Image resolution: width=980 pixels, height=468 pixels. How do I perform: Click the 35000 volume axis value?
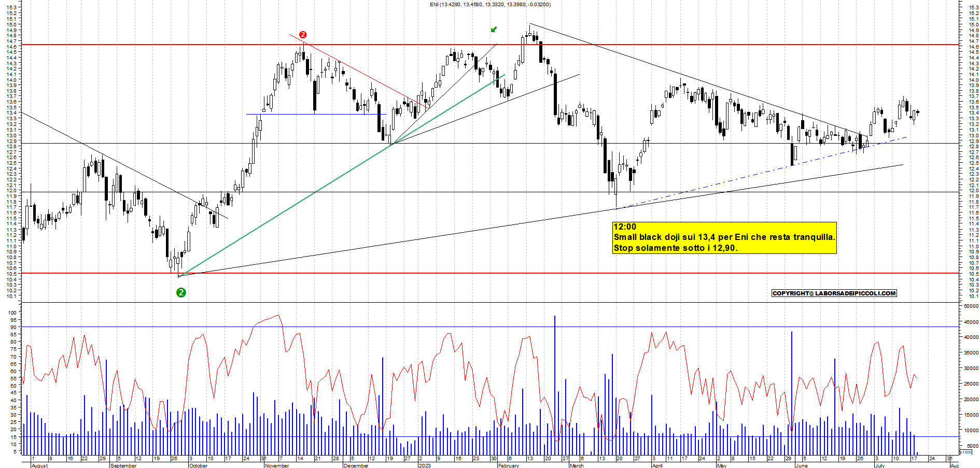coord(971,353)
